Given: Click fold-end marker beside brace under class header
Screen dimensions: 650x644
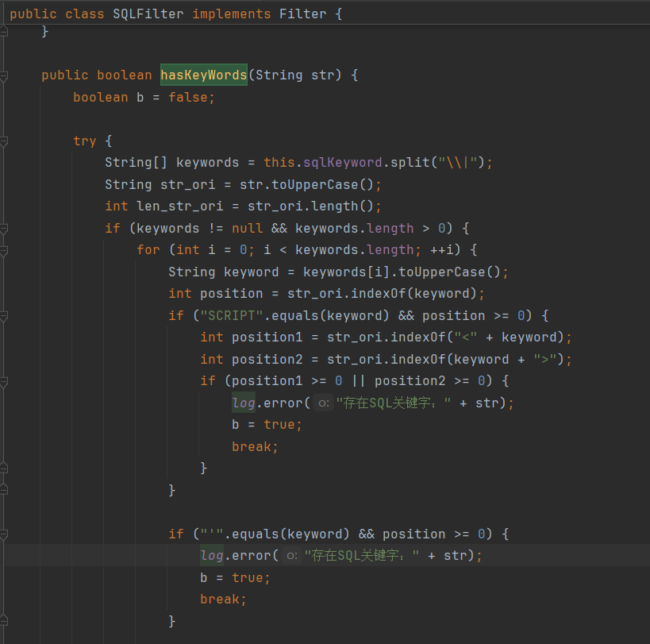Looking at the screenshot, I should pyautogui.click(x=4, y=32).
